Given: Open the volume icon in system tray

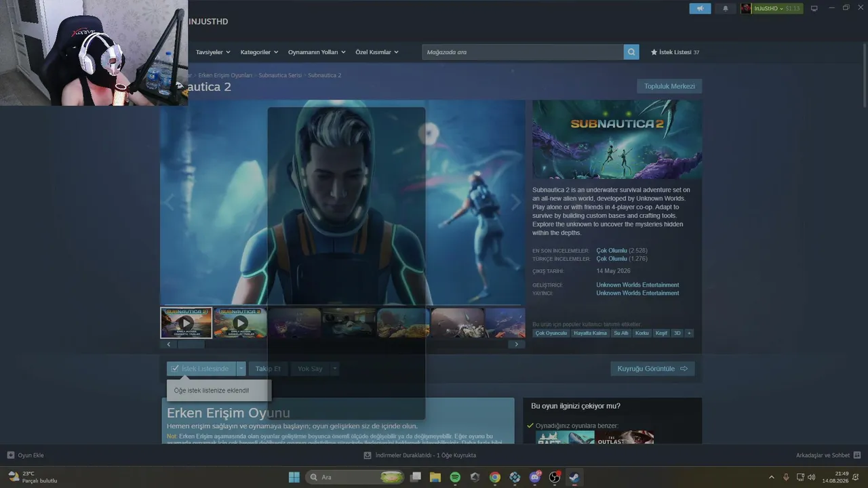Looking at the screenshot, I should point(812,477).
